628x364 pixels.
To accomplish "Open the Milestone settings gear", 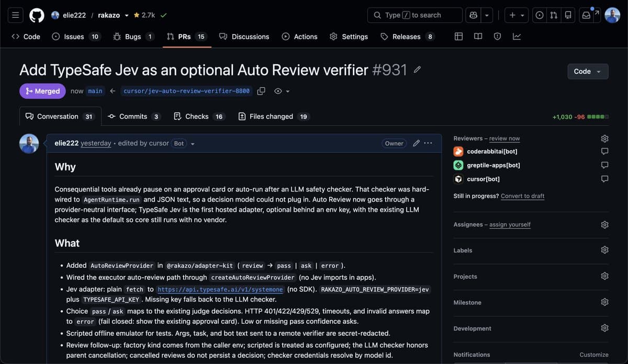I will 604,302.
